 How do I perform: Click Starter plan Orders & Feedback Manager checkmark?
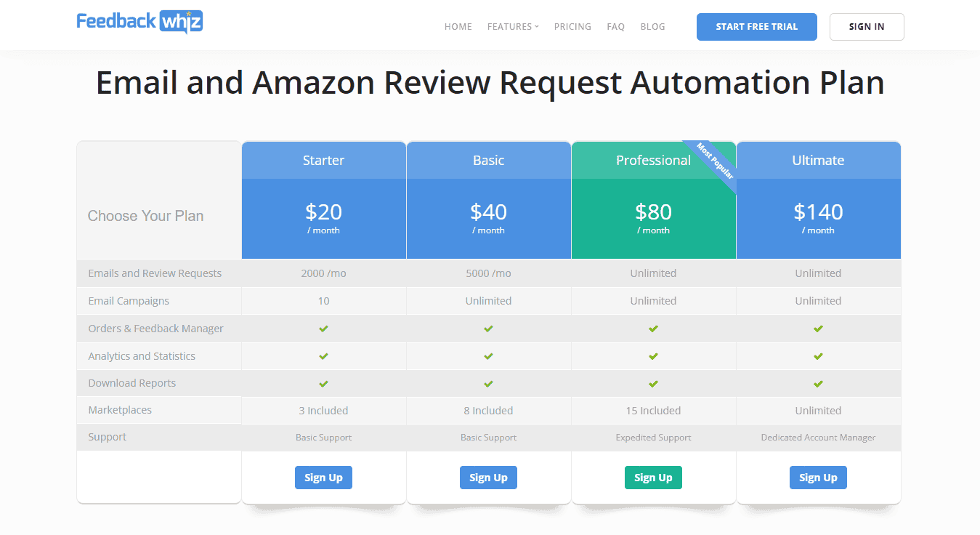[323, 329]
